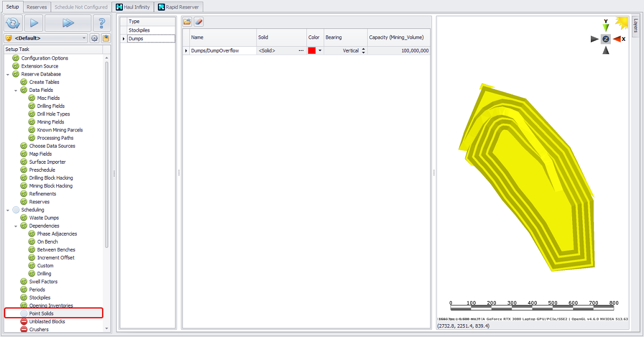Select the Stockpiles type row
The image size is (644, 337).
[x=151, y=31]
